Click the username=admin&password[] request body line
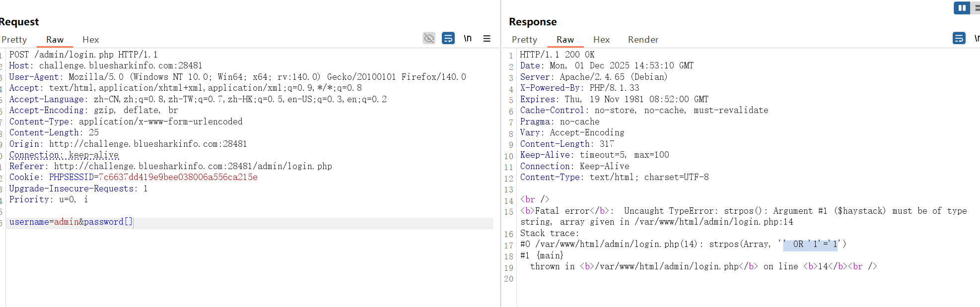Image resolution: width=980 pixels, height=307 pixels. pyautogui.click(x=71, y=222)
